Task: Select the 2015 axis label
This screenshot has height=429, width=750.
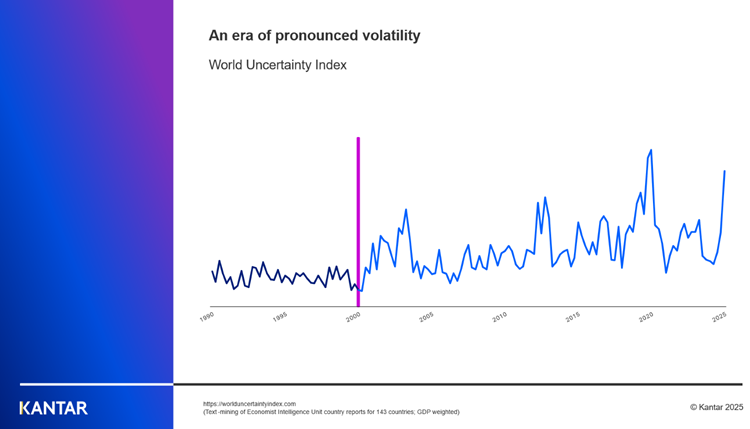Action: [x=573, y=316]
